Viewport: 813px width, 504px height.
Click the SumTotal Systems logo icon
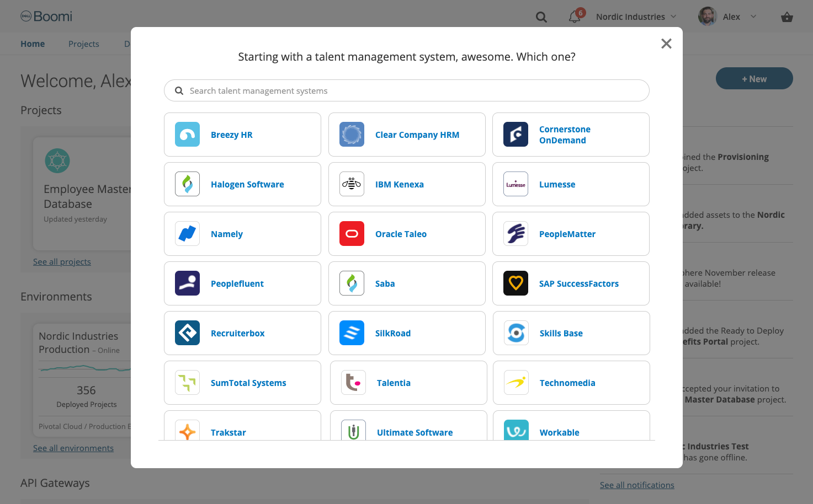[x=187, y=383]
